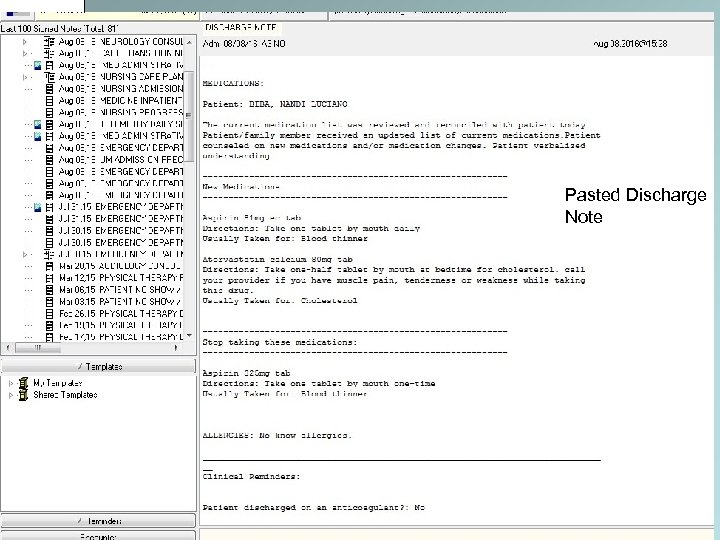
Task: Click the NURSING CARE PLAN note icon
Action: [49, 77]
